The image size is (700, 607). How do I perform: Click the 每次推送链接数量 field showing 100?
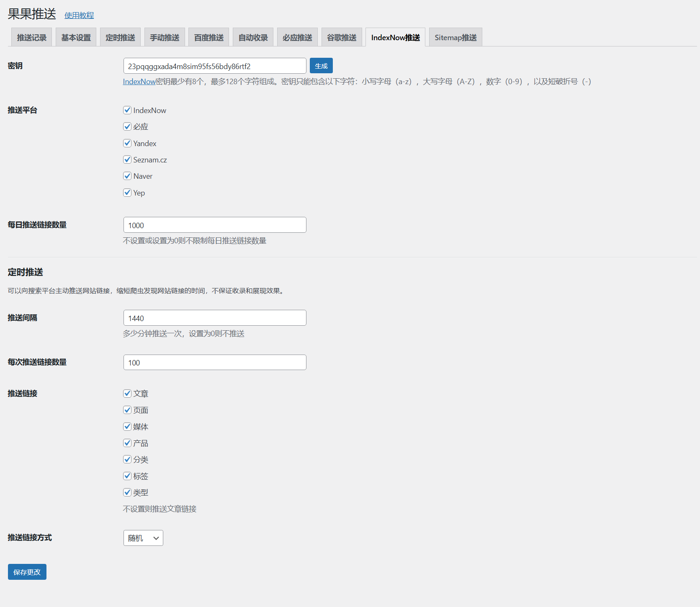(215, 362)
